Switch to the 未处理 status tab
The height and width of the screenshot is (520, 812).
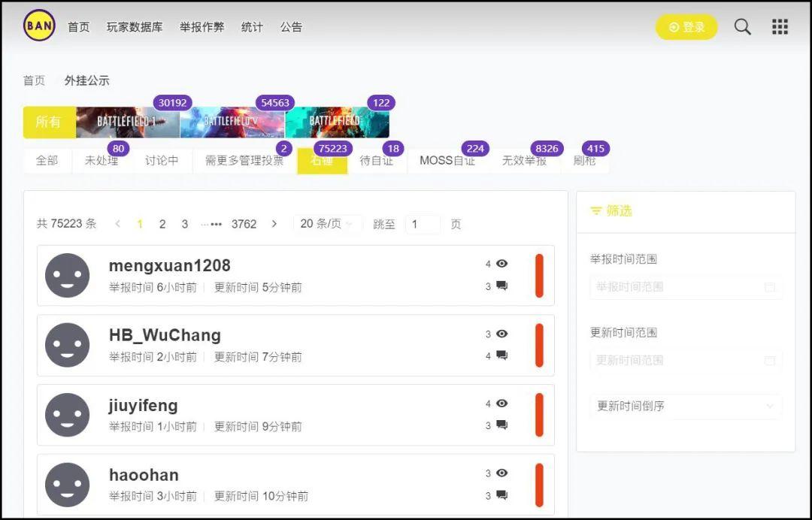coord(101,160)
